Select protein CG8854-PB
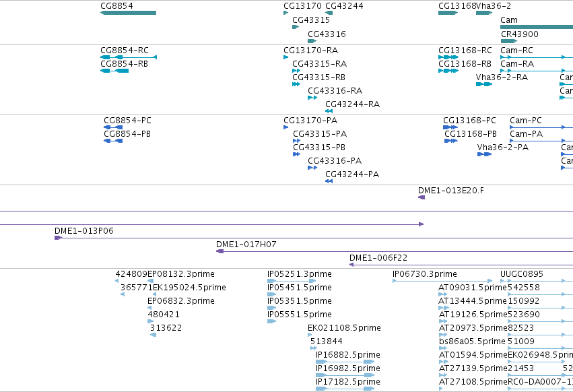573x392 pixels. (113, 141)
